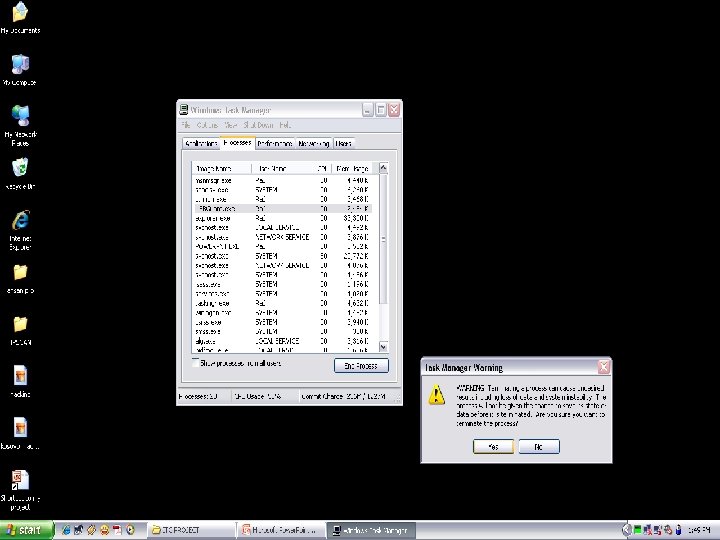The height and width of the screenshot is (540, 720).
Task: Switch to the Networking tab
Action: (314, 144)
